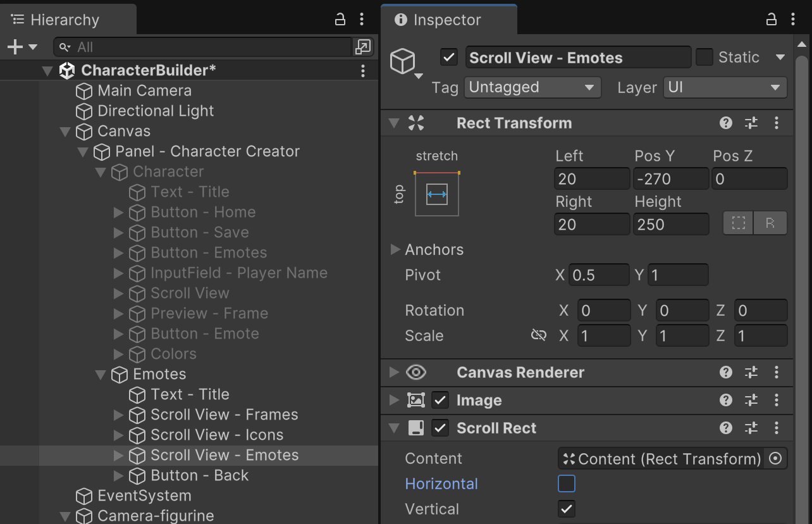The width and height of the screenshot is (812, 524).
Task: Click the raw edit mode R button
Action: pyautogui.click(x=770, y=223)
